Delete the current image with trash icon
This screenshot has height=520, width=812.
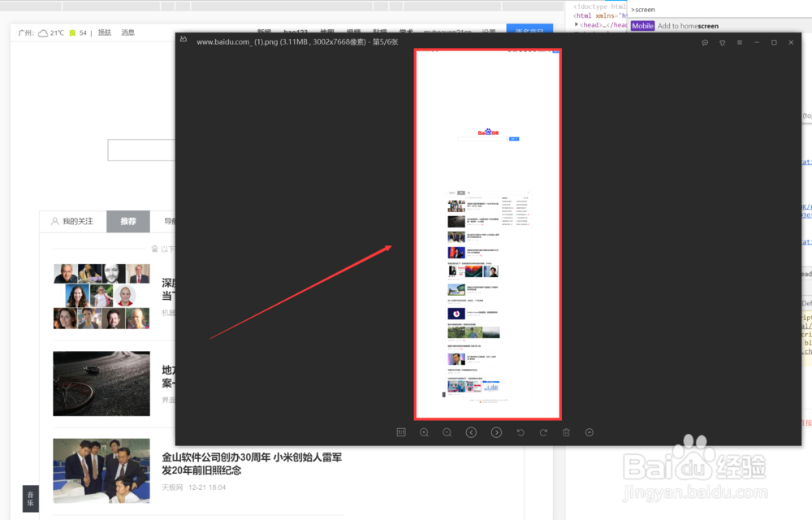pyautogui.click(x=566, y=432)
